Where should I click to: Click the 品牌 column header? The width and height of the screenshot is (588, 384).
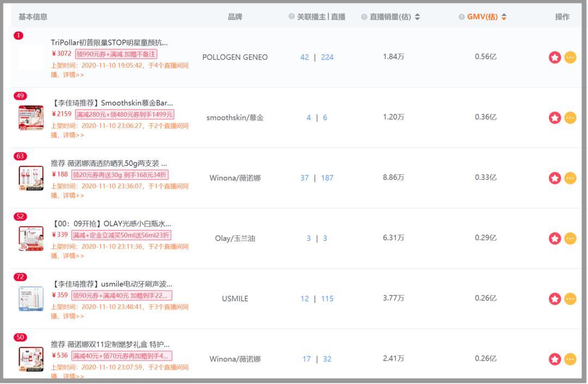click(235, 17)
